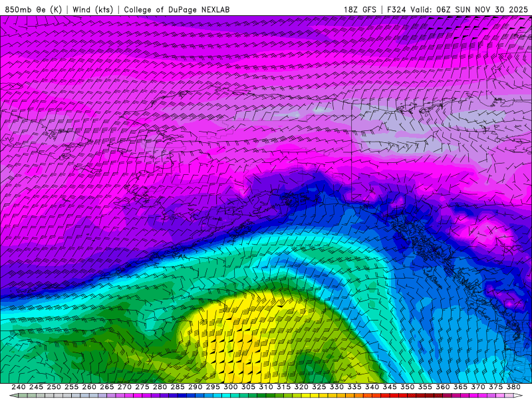Click the 310 value on the color scale

coord(265,387)
